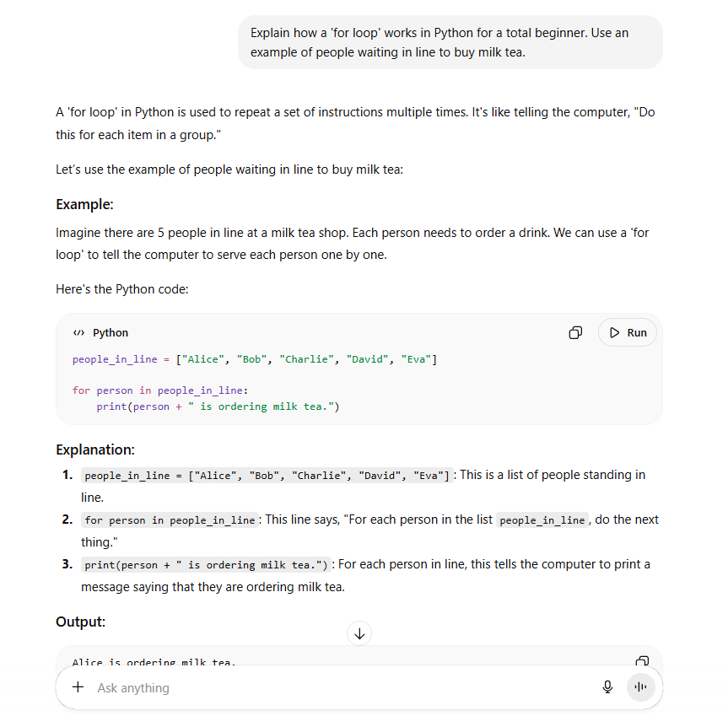This screenshot has height=716, width=728.
Task: Click the print(person + ...) code line
Action: tap(218, 406)
